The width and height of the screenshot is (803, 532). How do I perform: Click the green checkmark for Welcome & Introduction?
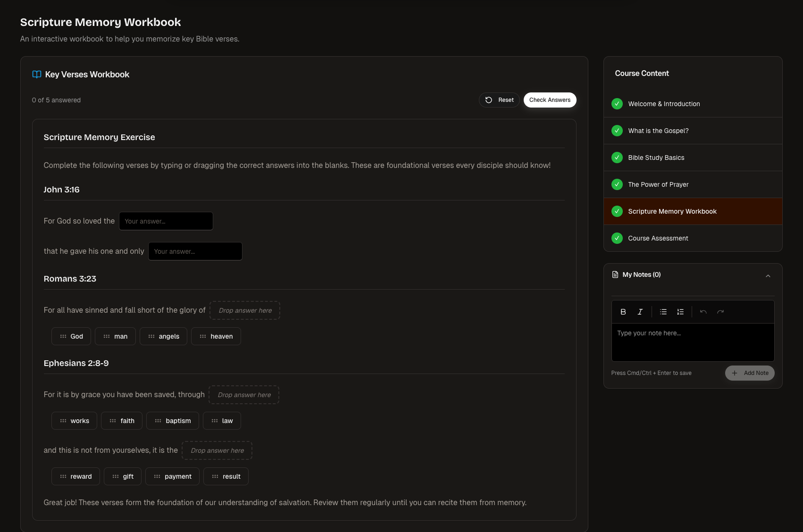coord(617,104)
